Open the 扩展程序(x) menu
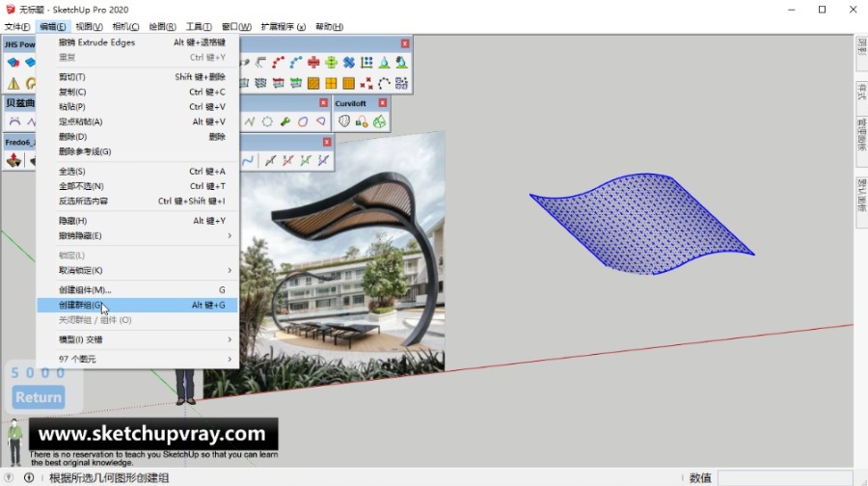 tap(283, 27)
